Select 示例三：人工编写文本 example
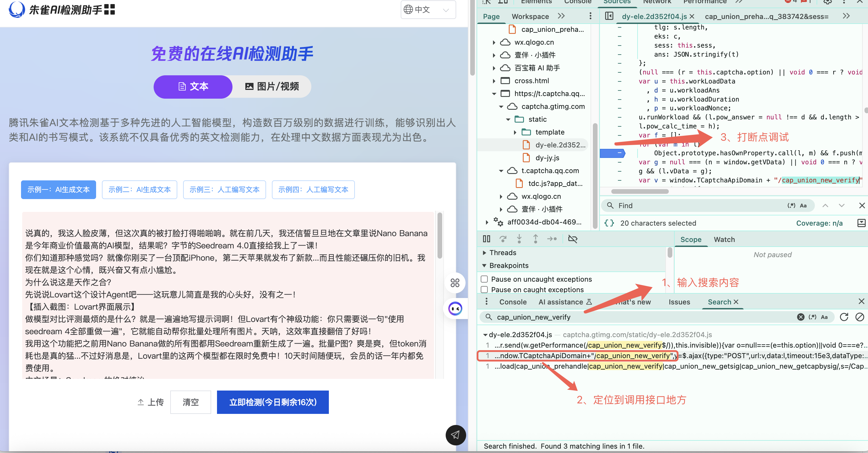The width and height of the screenshot is (868, 453). pyautogui.click(x=224, y=190)
